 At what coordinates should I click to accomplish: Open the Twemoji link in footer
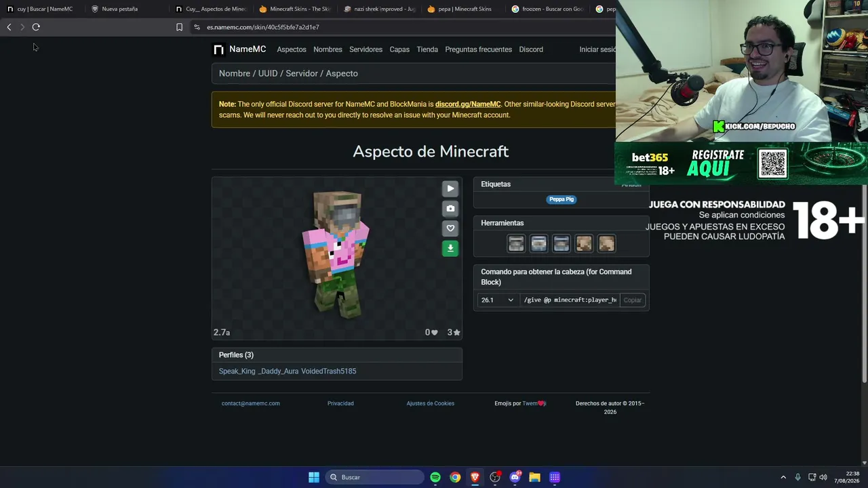click(x=534, y=403)
